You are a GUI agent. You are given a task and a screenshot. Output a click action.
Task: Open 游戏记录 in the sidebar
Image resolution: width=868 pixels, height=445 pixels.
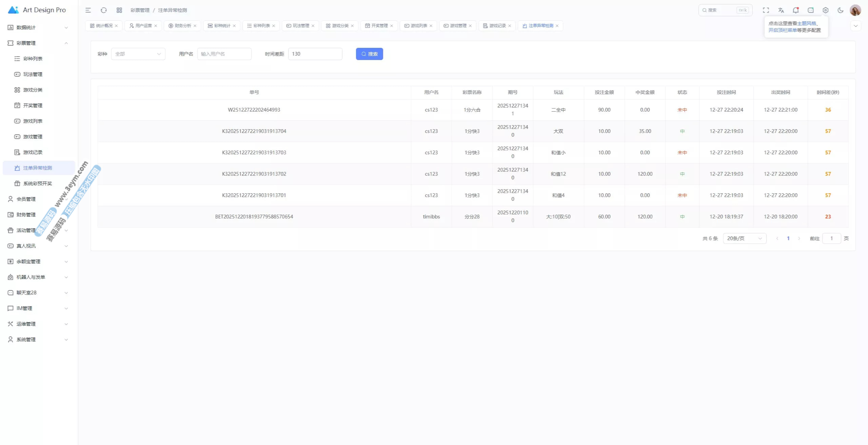(x=33, y=152)
